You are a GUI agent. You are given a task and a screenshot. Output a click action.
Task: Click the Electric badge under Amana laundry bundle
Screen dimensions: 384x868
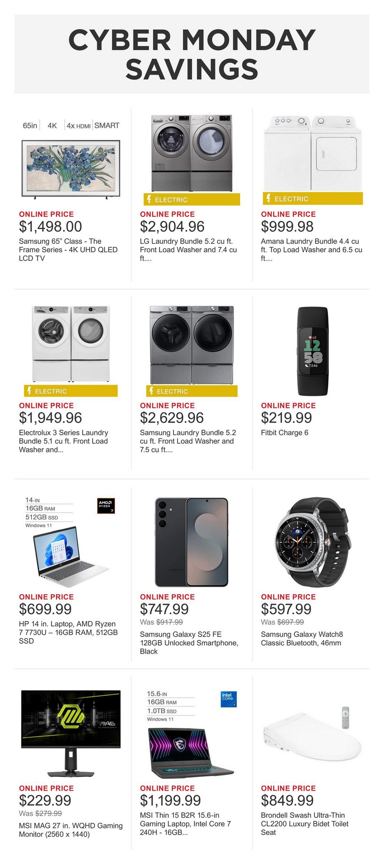coord(312,199)
